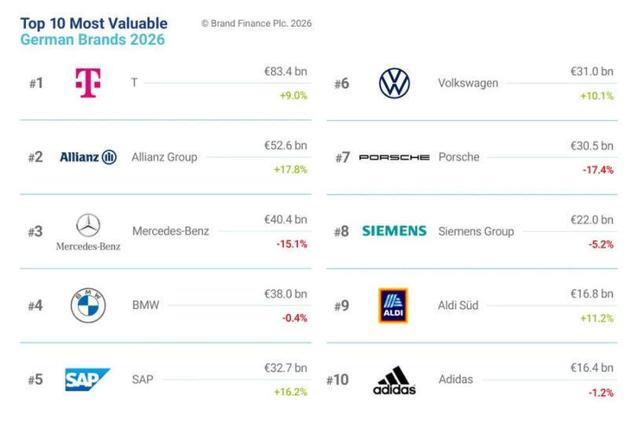Click the Brand Finance Plc. 2026 copyright text
Viewport: 640px width, 429px height.
coord(257,24)
